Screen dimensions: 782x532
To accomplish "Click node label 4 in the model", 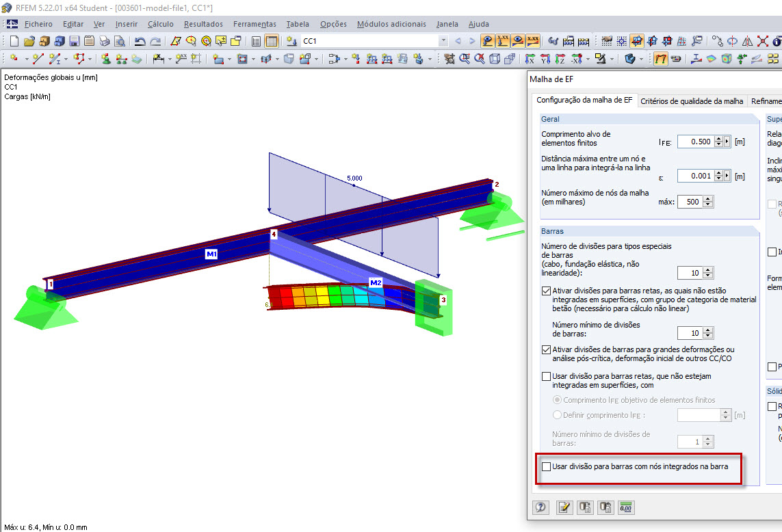I will [x=274, y=234].
